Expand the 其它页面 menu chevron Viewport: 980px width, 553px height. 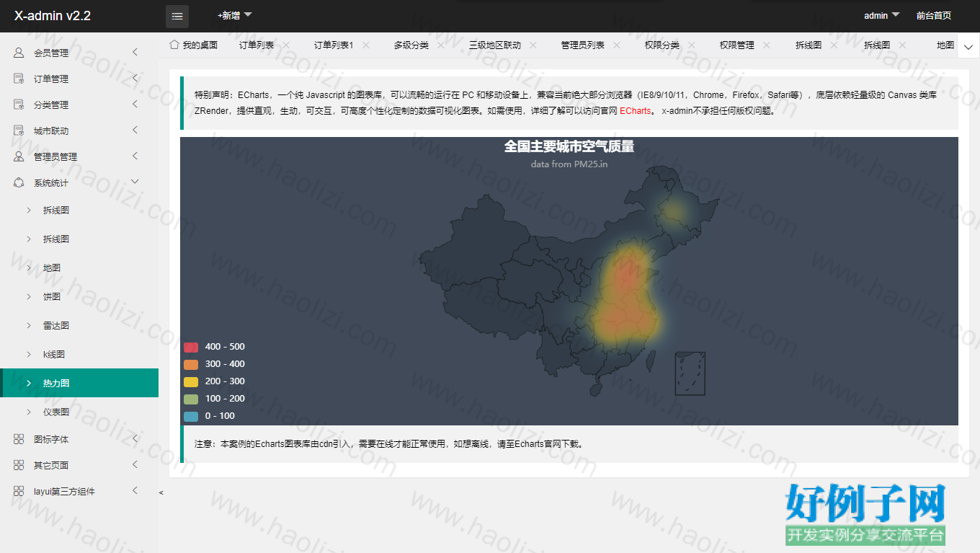click(x=135, y=464)
